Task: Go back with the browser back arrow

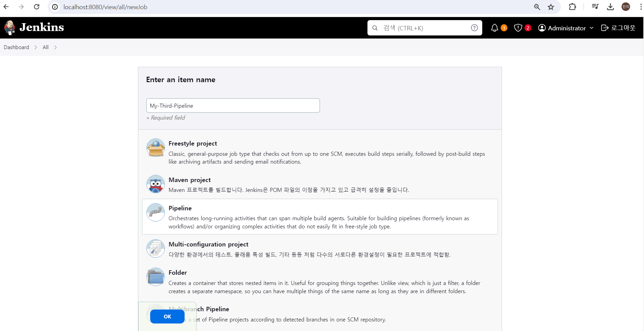Action: (6, 7)
